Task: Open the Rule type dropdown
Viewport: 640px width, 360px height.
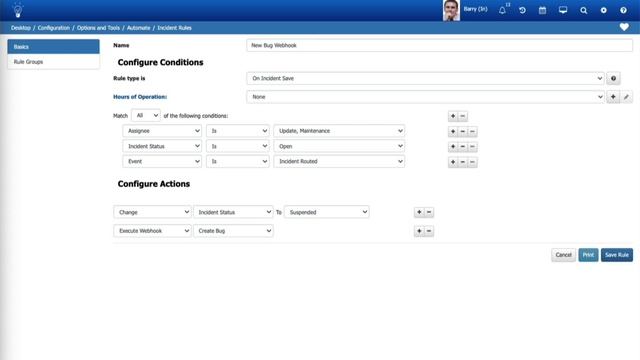Action: 425,78
